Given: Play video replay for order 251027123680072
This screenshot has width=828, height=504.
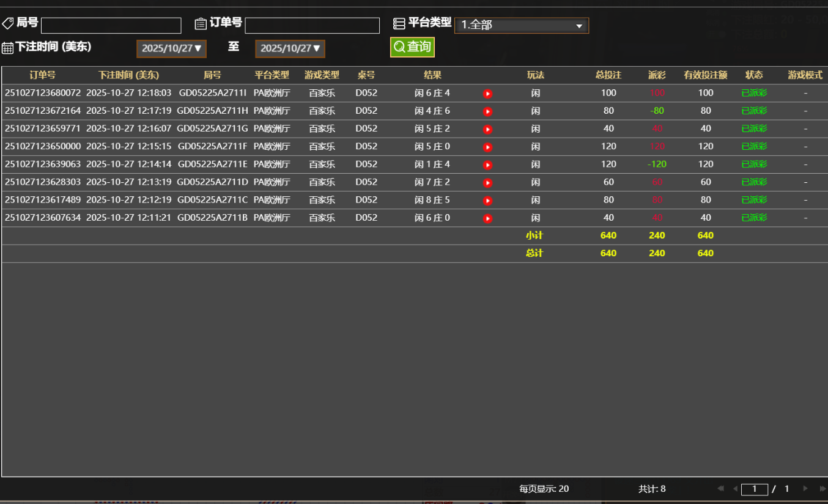Looking at the screenshot, I should (487, 94).
